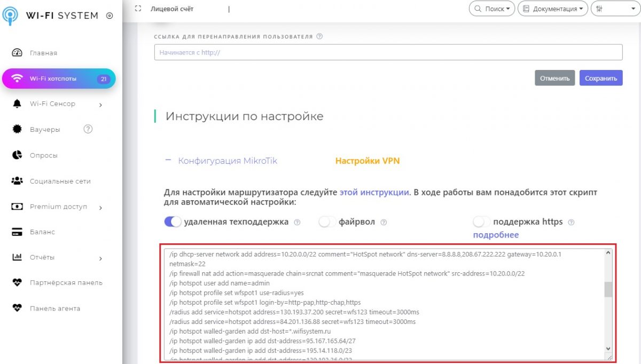The image size is (641, 364).
Task: Open the Документация dropdown
Action: 552,9
